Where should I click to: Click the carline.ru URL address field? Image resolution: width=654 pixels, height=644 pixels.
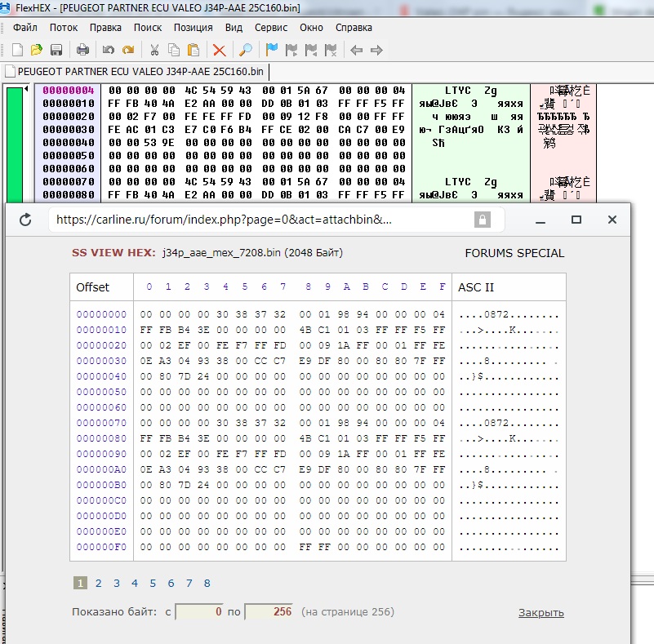[261, 220]
